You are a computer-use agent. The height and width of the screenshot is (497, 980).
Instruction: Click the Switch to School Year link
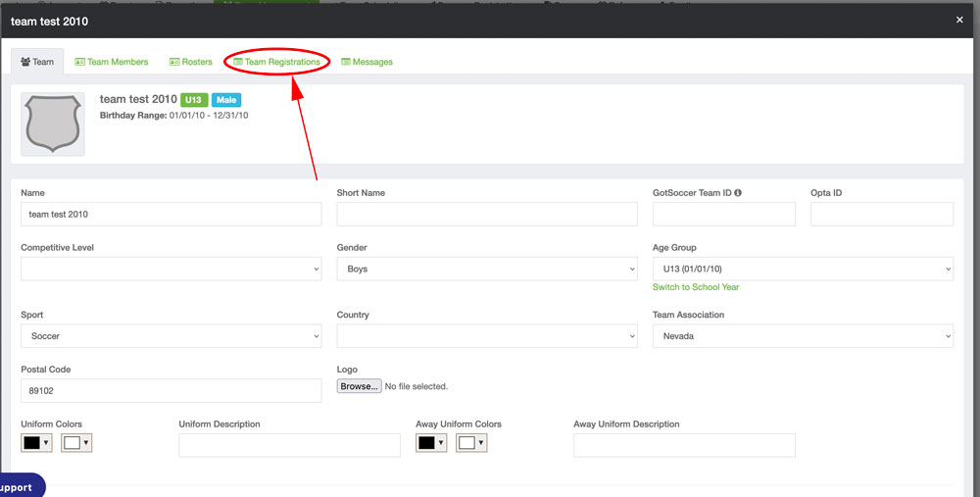[x=696, y=287]
